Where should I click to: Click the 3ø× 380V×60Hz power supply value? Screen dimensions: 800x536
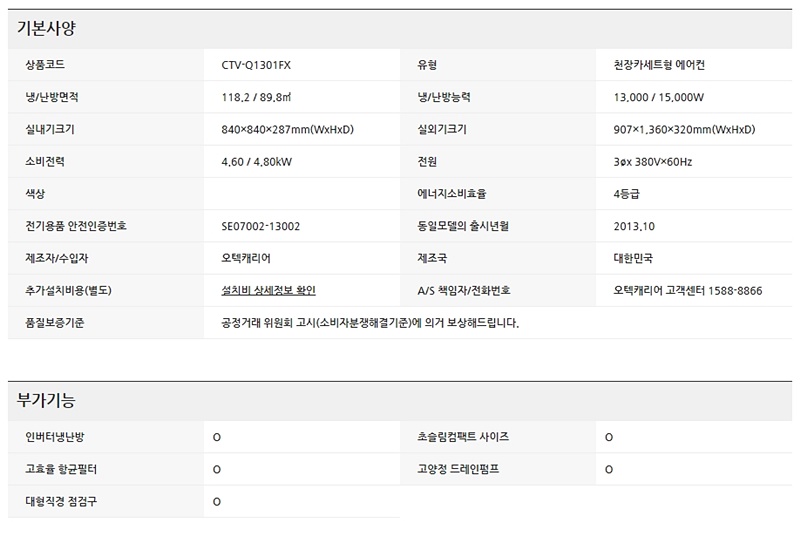(x=652, y=162)
